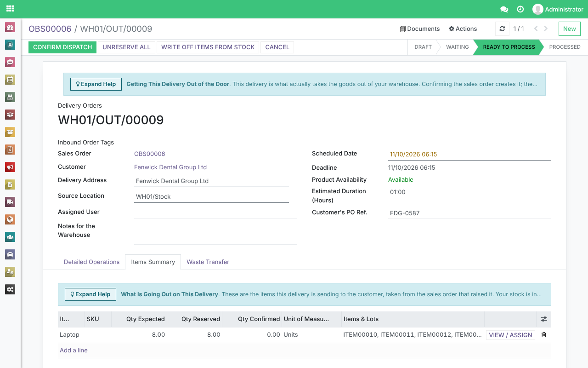This screenshot has width=588, height=368.
Task: Open the yellow open-box app icon
Action: pyautogui.click(x=10, y=132)
